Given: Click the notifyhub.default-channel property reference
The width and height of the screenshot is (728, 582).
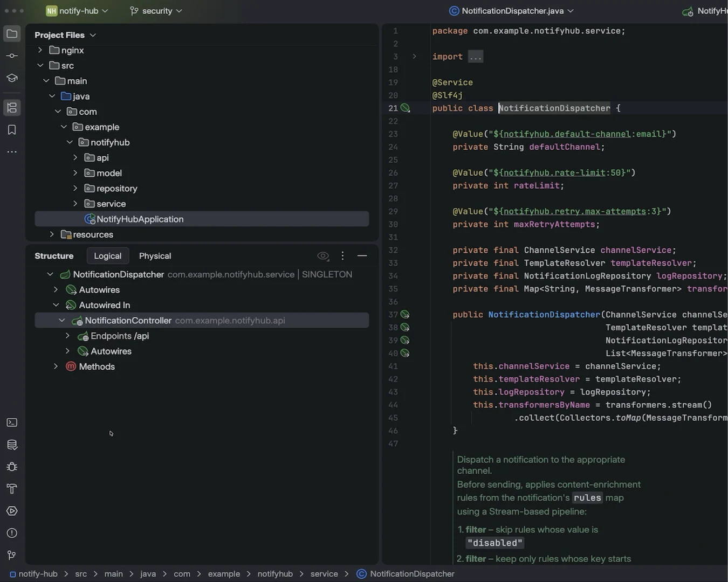Looking at the screenshot, I should 567,134.
